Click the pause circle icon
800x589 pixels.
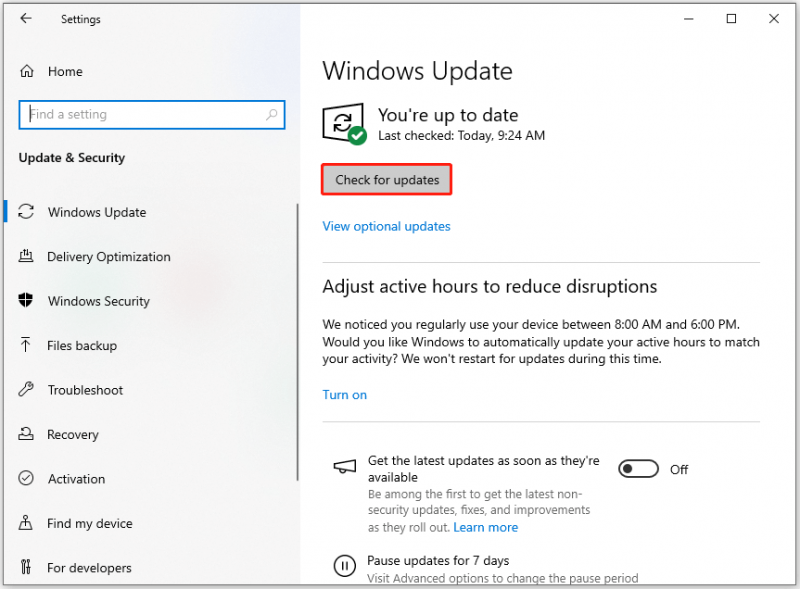pyautogui.click(x=345, y=566)
